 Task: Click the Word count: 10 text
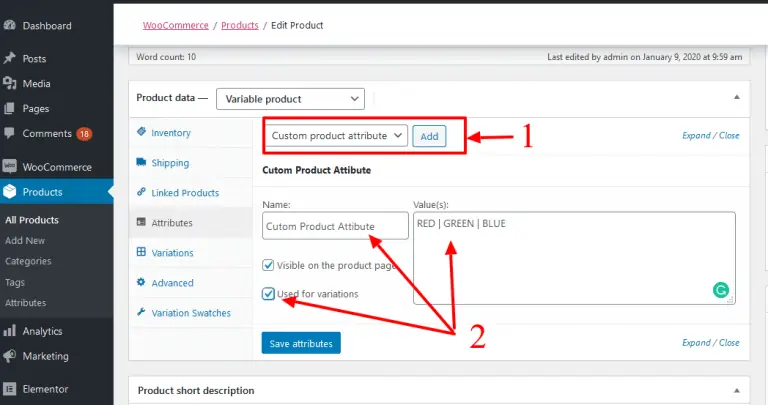166,57
